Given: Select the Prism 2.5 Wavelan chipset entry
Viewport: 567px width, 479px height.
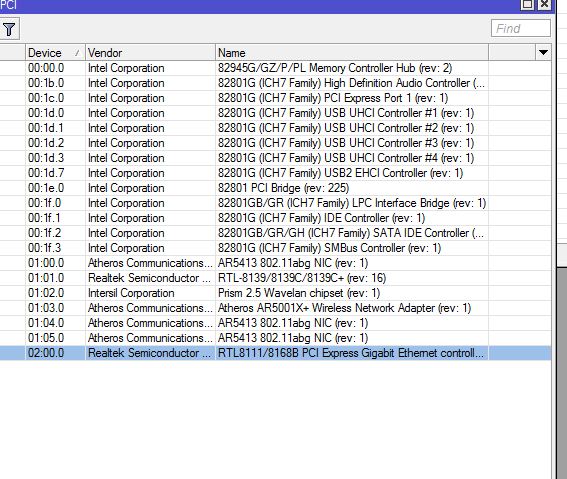Looking at the screenshot, I should click(x=299, y=293).
